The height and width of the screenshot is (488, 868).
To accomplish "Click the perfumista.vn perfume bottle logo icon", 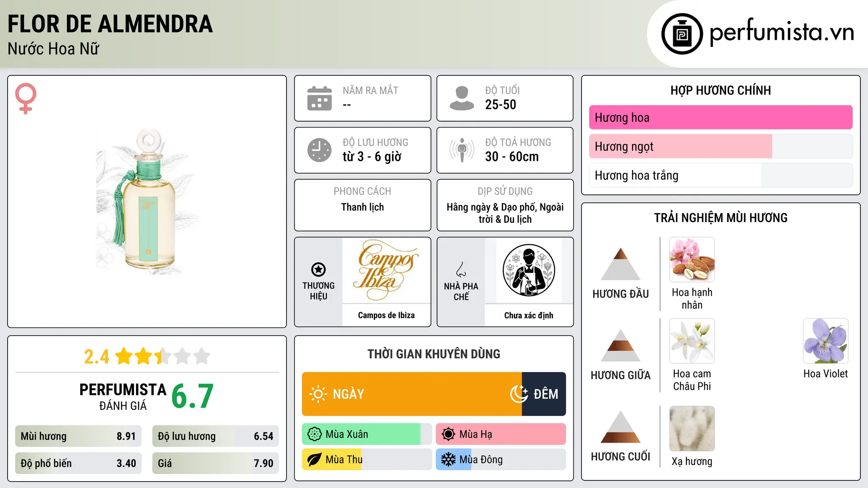I will tap(682, 34).
